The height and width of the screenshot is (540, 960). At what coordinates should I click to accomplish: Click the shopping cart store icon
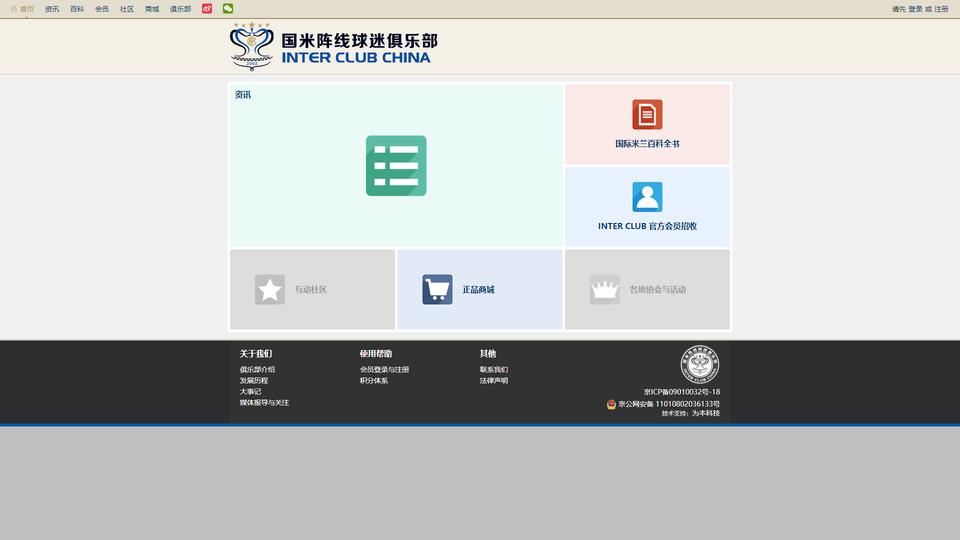[437, 290]
